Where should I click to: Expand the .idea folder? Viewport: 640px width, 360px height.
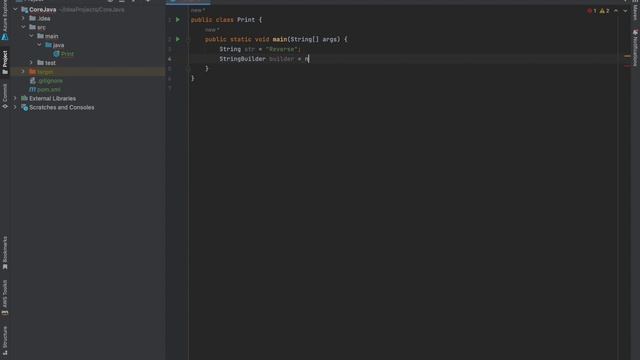pyautogui.click(x=23, y=18)
